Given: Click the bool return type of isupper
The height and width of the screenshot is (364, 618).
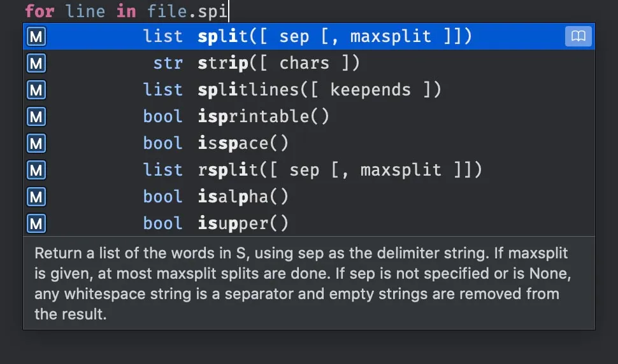Looking at the screenshot, I should 162,223.
